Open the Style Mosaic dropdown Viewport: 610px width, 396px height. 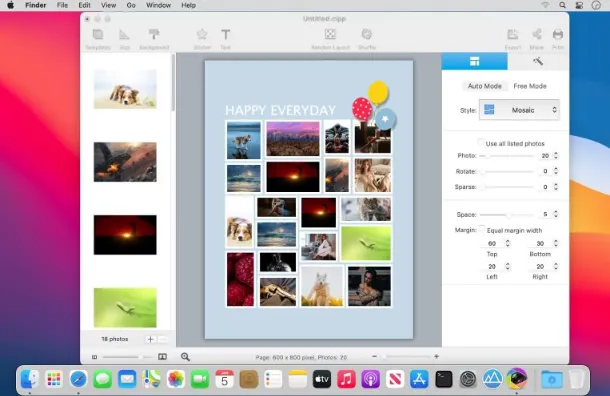click(519, 110)
